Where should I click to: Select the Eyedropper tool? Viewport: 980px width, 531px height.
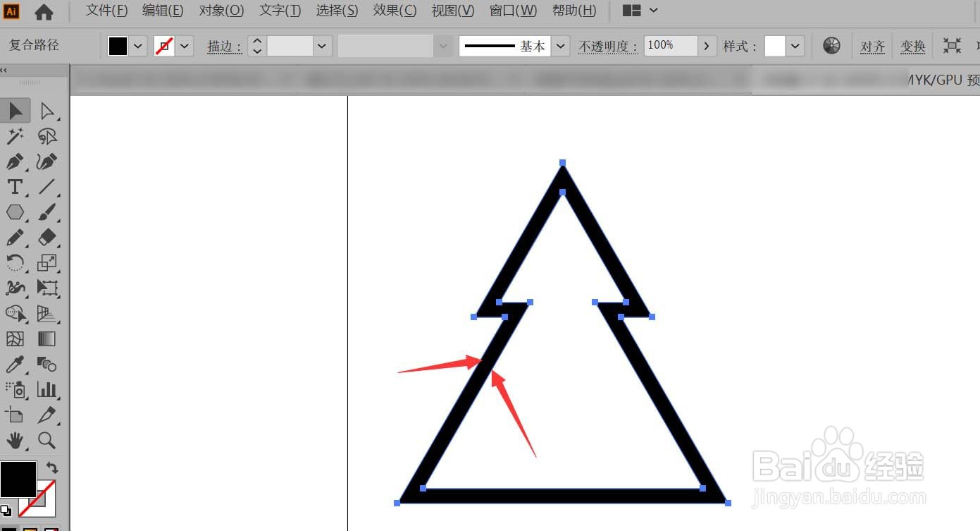click(x=15, y=364)
